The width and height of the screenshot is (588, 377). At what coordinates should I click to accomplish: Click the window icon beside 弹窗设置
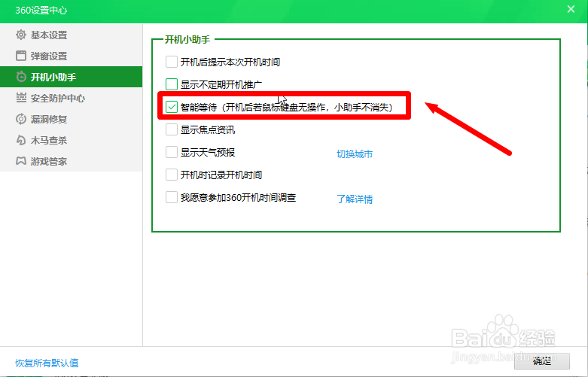click(x=21, y=56)
